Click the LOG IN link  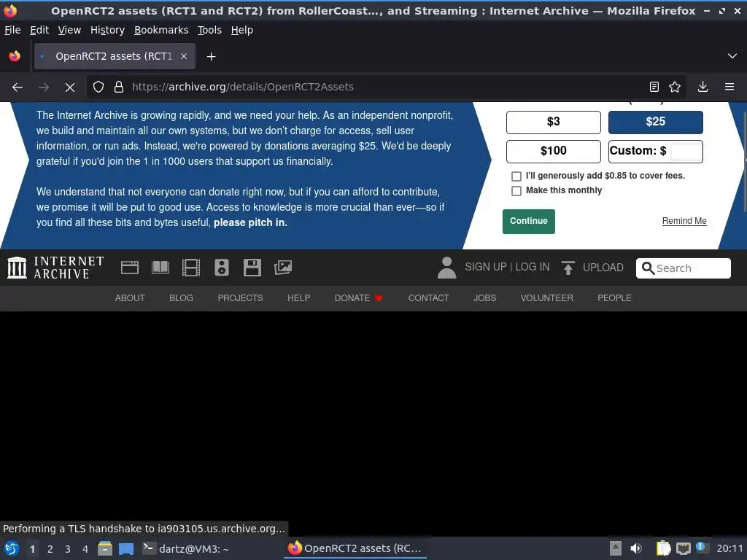coord(532,267)
